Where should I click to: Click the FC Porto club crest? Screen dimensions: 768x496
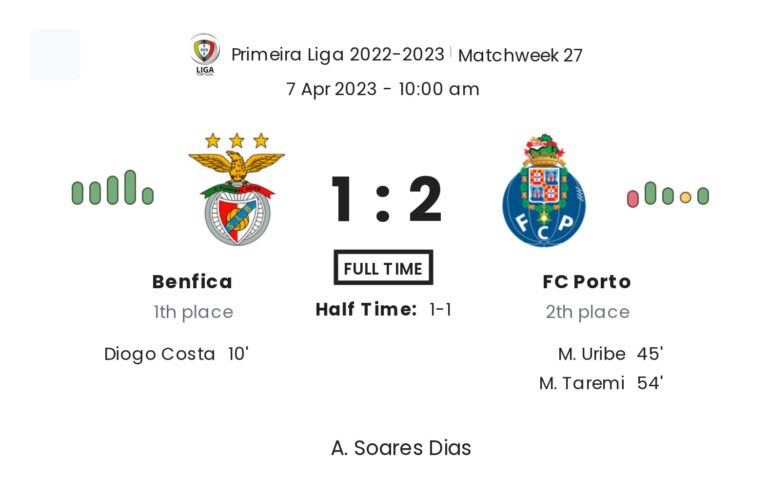[x=544, y=191]
